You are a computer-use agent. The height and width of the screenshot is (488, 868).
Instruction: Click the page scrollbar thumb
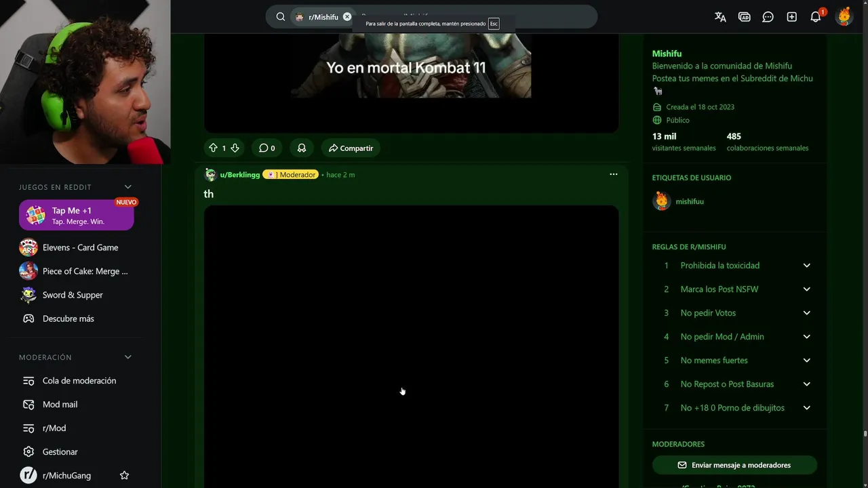[865, 434]
